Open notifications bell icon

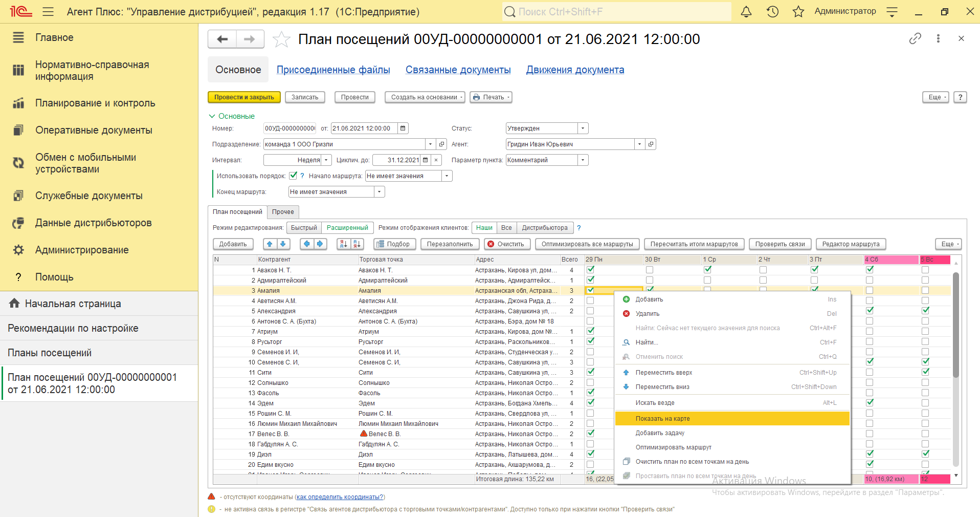click(746, 11)
